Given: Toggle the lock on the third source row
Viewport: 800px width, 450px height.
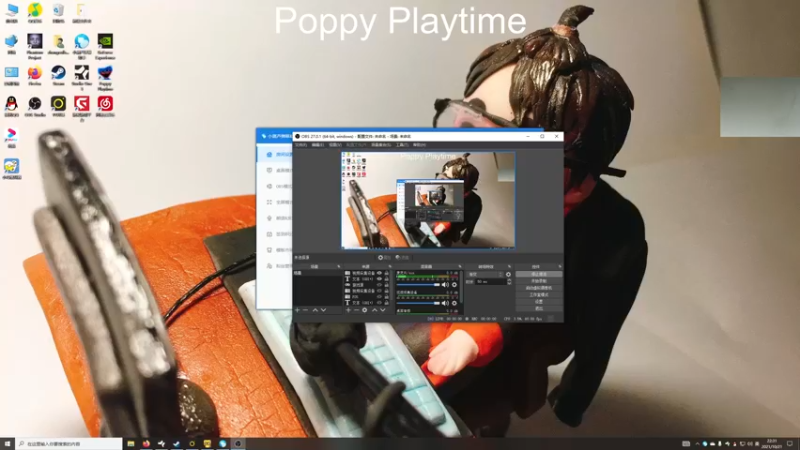Looking at the screenshot, I should (387, 285).
